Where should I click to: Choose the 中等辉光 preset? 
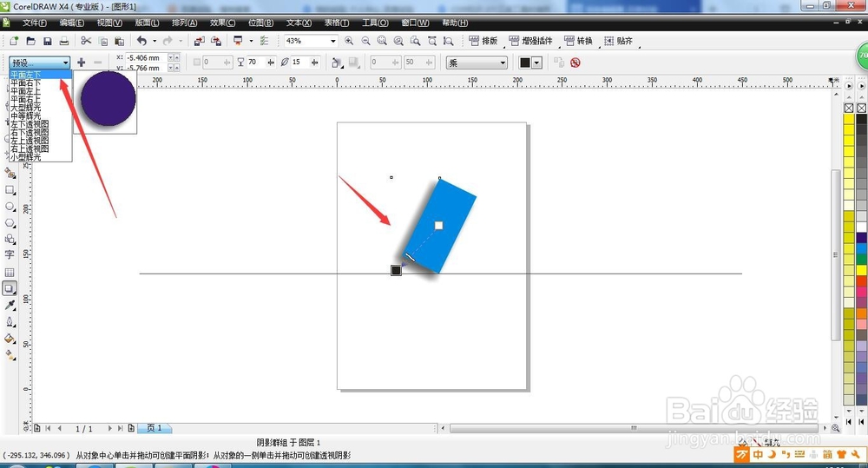click(x=41, y=115)
